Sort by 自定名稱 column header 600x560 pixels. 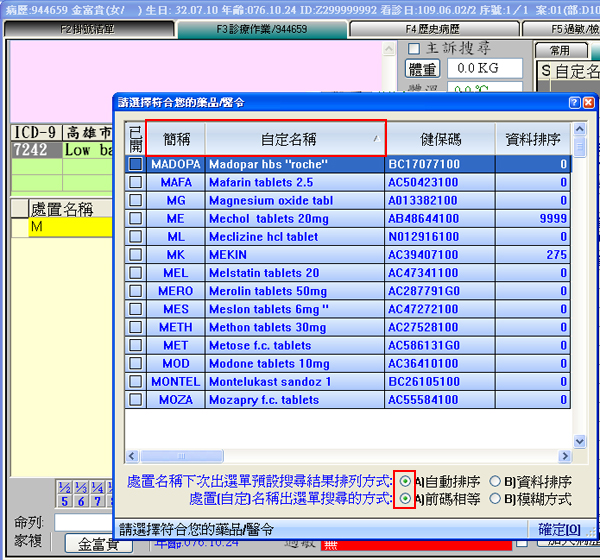[x=294, y=139]
